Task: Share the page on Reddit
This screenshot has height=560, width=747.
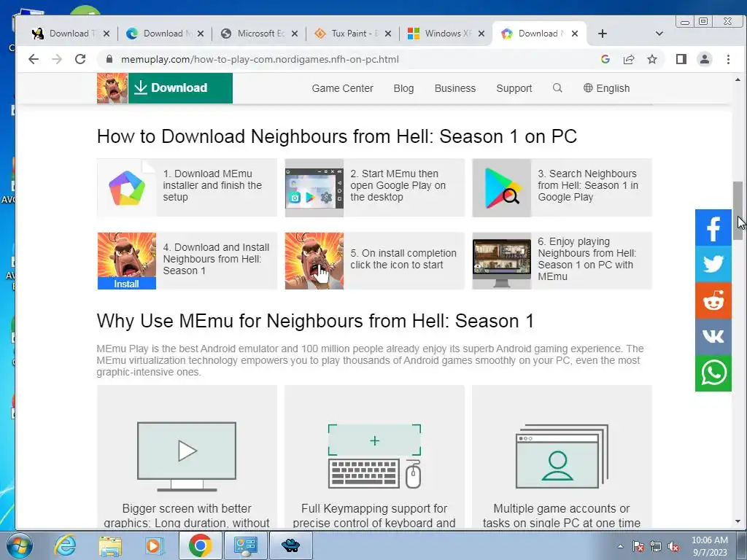Action: 713,300
